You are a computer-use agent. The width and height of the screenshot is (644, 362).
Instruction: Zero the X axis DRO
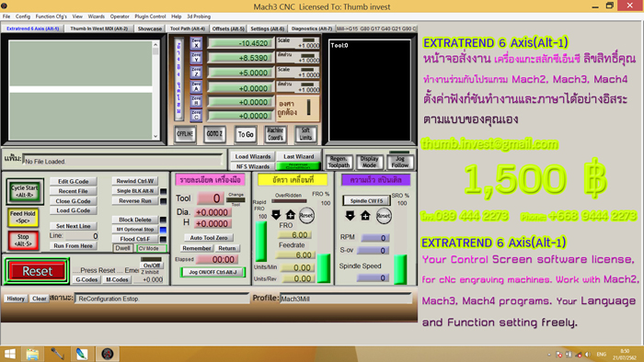(x=196, y=43)
